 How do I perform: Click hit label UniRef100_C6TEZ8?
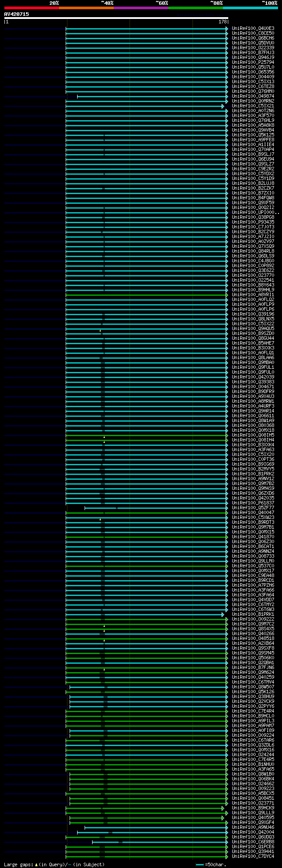[x=253, y=86]
